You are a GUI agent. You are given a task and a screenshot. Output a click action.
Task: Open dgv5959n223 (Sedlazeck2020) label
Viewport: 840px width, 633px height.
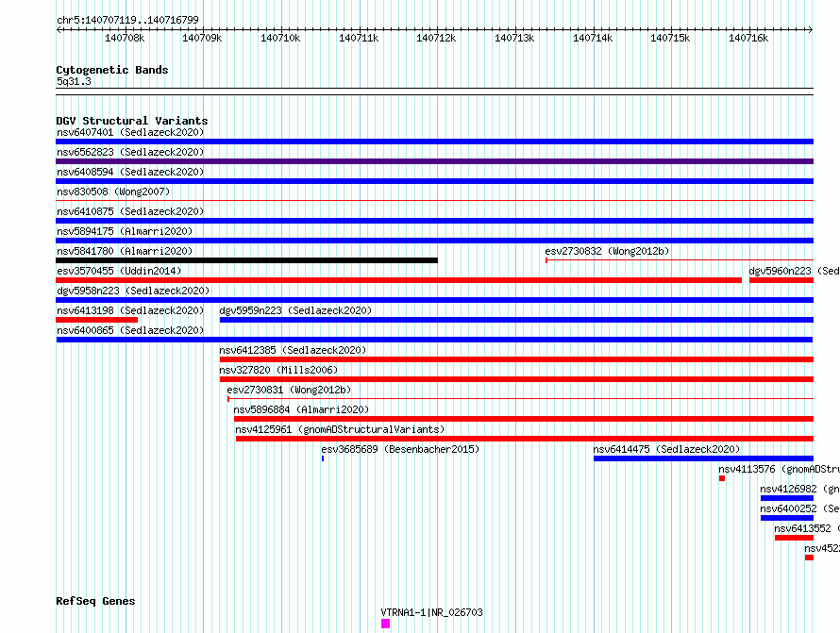(295, 310)
